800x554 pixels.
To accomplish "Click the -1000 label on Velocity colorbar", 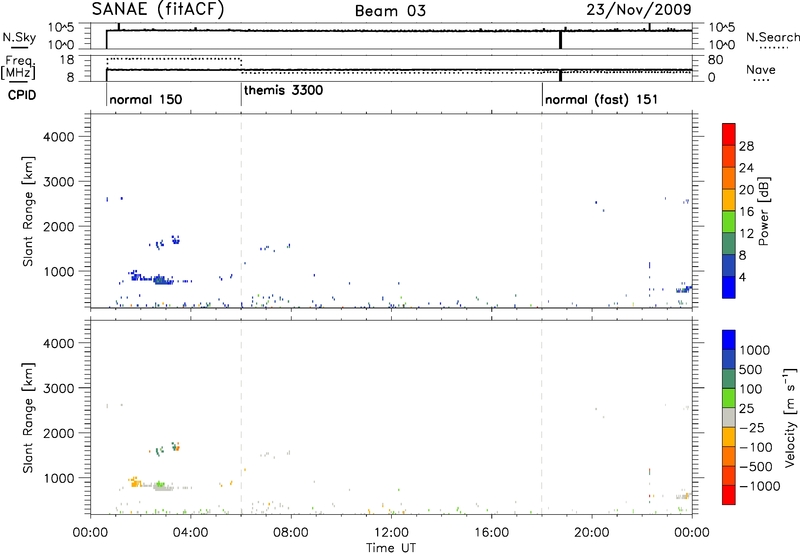I will (759, 486).
